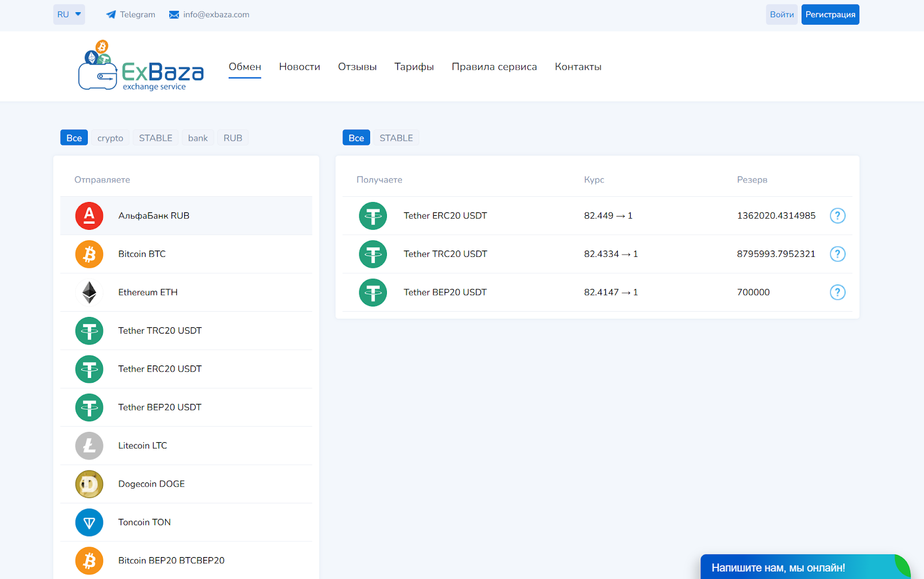Select Toncoin TON to send

[186, 522]
